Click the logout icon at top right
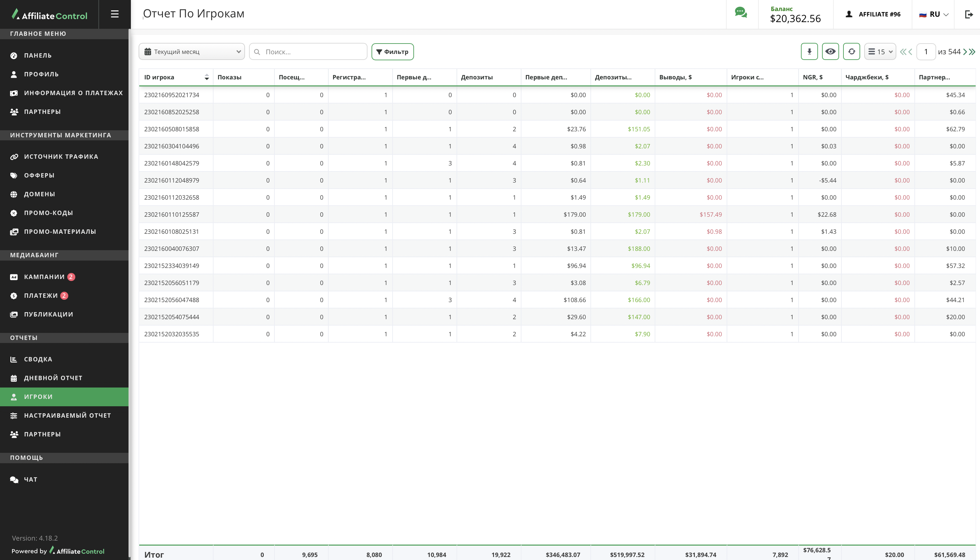 click(969, 14)
